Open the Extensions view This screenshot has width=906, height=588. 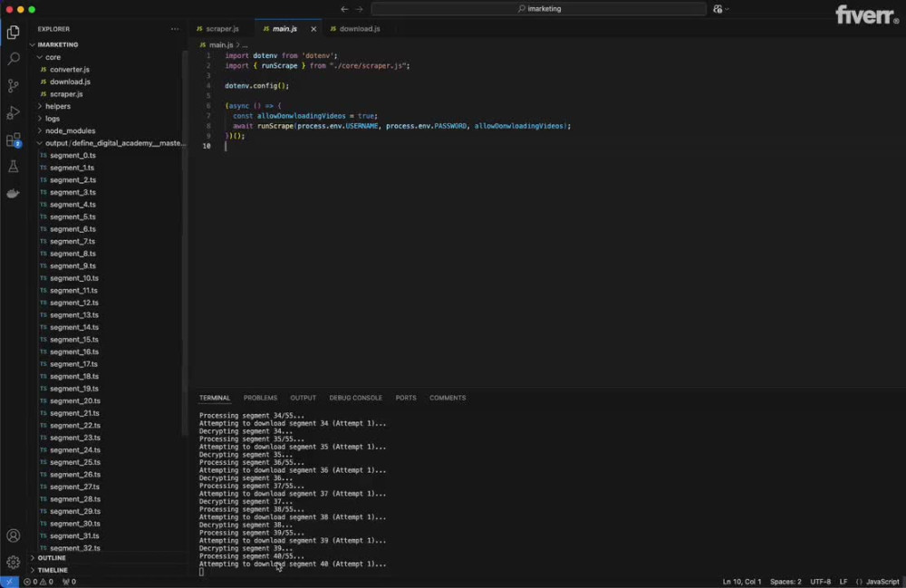coord(13,140)
